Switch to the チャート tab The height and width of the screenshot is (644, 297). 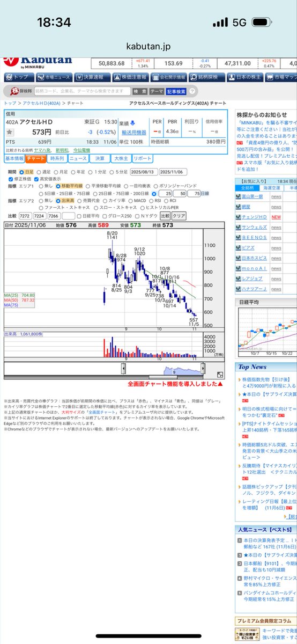(x=35, y=159)
